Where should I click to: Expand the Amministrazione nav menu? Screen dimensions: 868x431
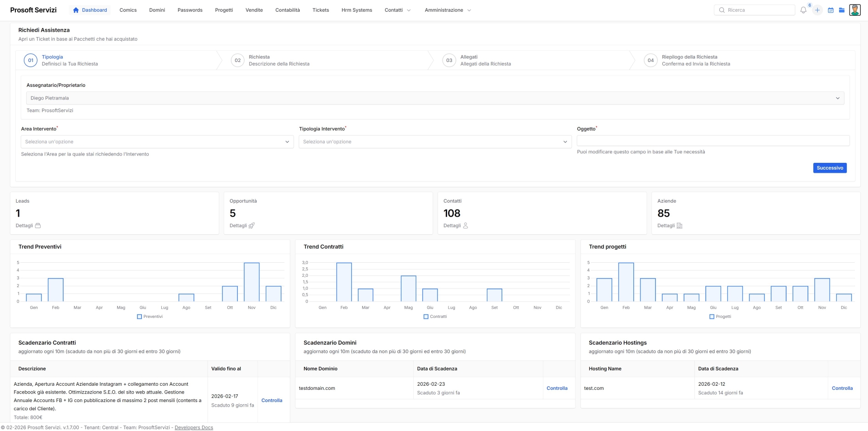click(448, 10)
